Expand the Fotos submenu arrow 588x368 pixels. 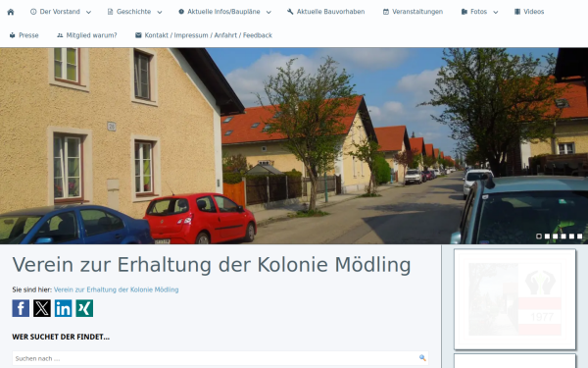click(495, 12)
